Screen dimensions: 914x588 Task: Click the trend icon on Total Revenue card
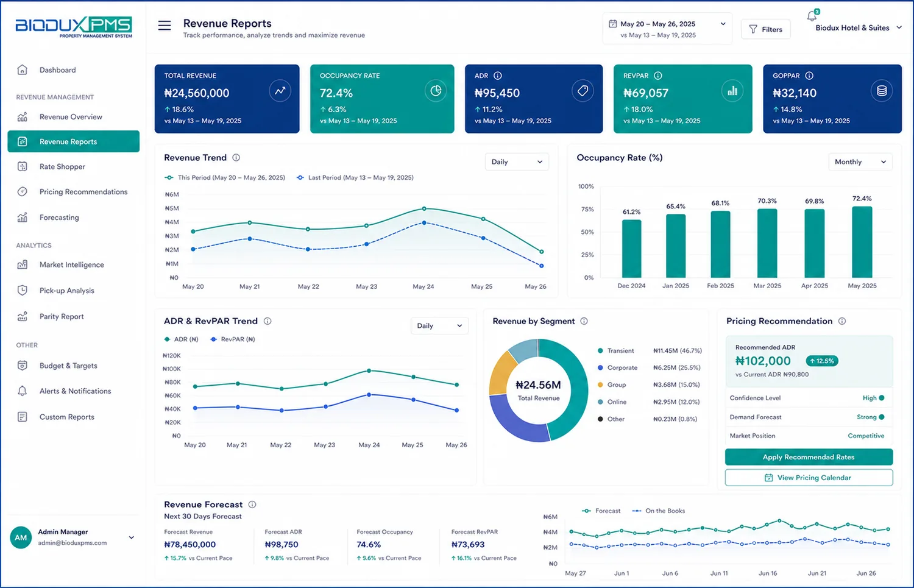point(280,91)
